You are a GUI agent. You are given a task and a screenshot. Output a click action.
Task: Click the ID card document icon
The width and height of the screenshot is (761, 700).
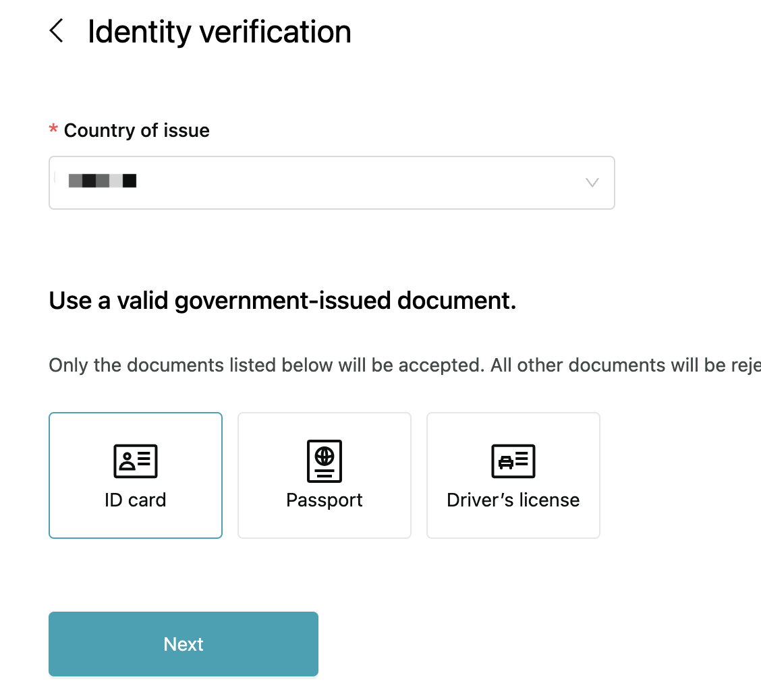point(135,461)
